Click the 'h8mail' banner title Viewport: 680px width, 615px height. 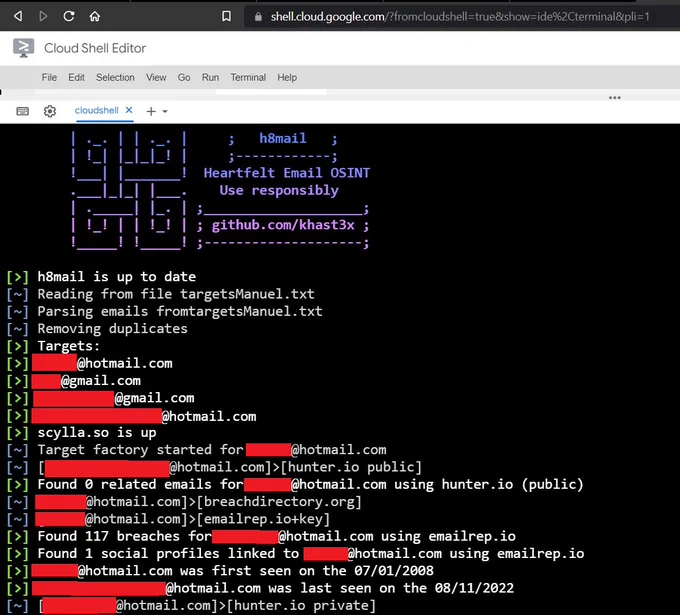point(283,138)
